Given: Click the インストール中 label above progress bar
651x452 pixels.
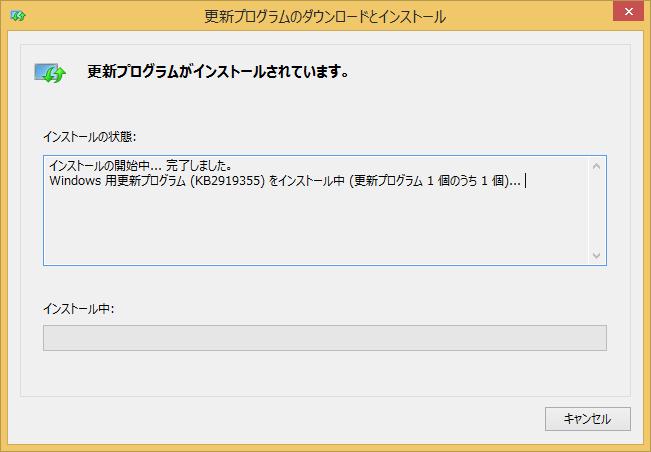Looking at the screenshot, I should pyautogui.click(x=79, y=308).
